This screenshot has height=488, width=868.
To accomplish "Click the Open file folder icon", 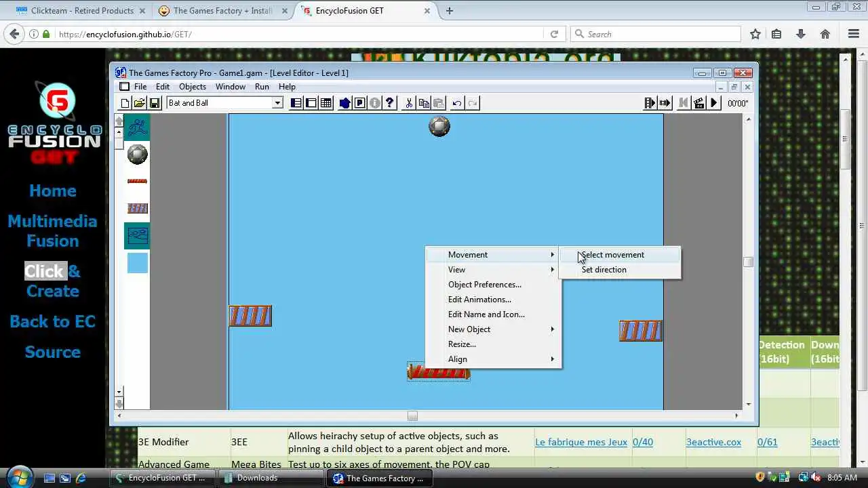I will point(139,103).
